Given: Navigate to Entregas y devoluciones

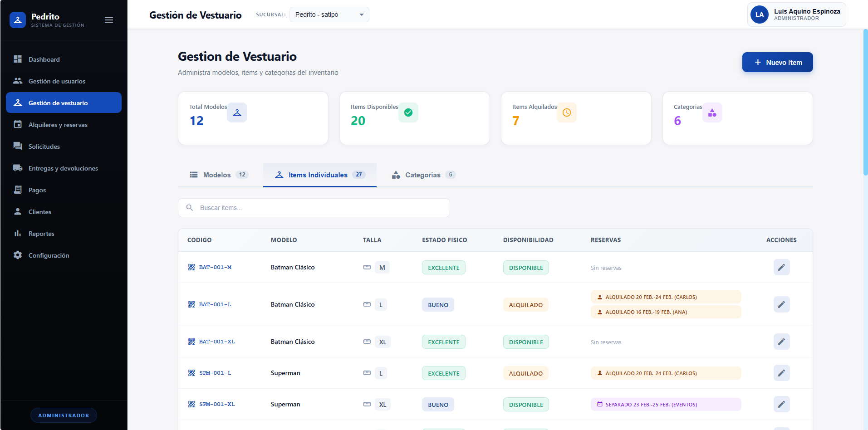Looking at the screenshot, I should (63, 168).
